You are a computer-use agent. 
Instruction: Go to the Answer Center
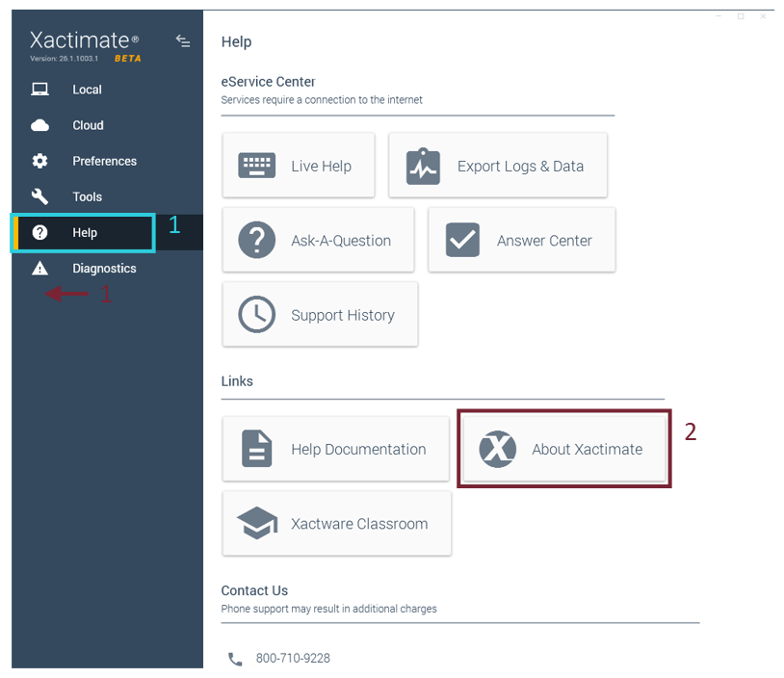pyautogui.click(x=521, y=241)
